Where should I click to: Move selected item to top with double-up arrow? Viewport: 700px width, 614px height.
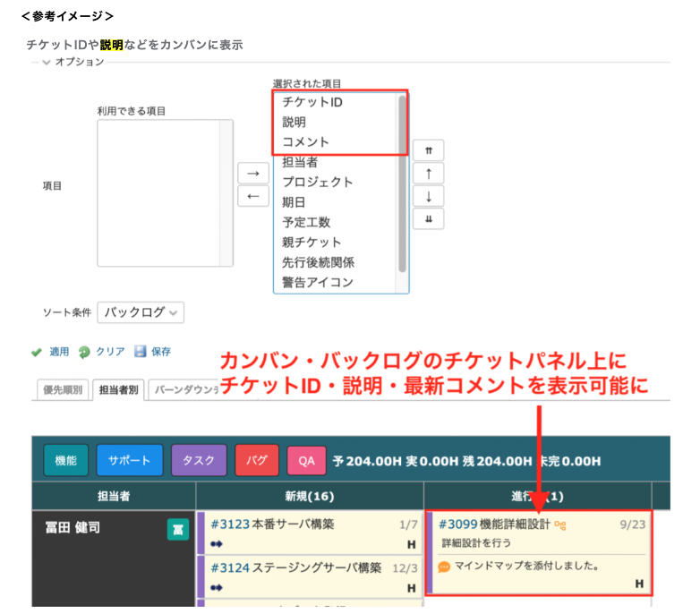[x=429, y=151]
